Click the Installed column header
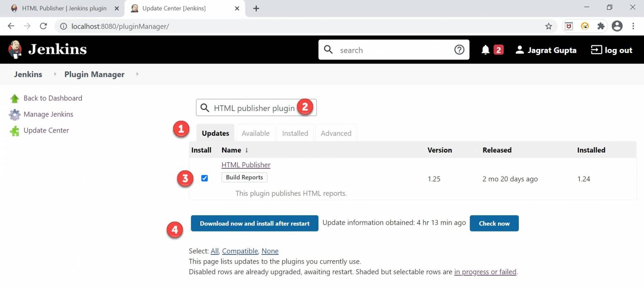 point(591,150)
